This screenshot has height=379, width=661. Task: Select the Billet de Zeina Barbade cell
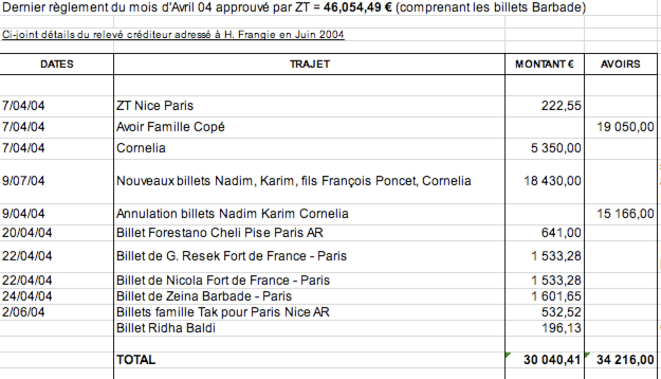point(309,296)
